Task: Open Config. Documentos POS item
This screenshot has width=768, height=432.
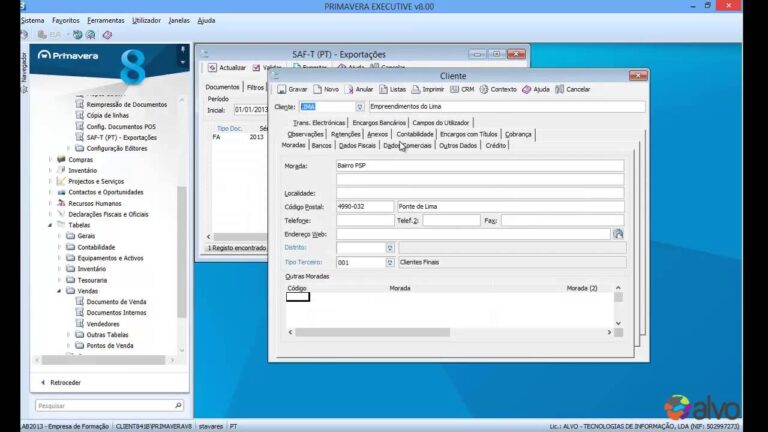Action: point(120,126)
